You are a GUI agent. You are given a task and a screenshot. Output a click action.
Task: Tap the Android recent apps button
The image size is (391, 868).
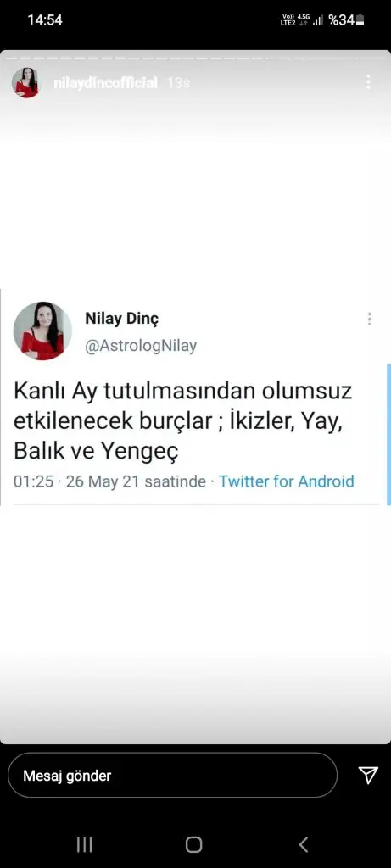(84, 844)
